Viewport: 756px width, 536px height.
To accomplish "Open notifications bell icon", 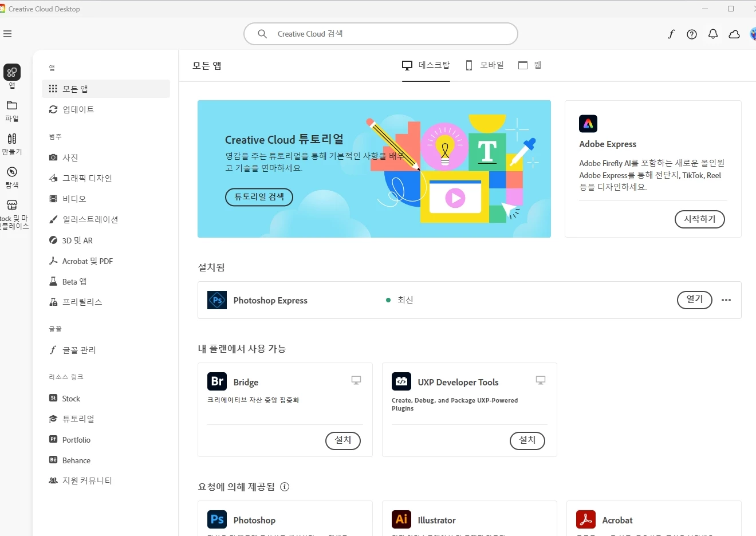I will coord(713,34).
